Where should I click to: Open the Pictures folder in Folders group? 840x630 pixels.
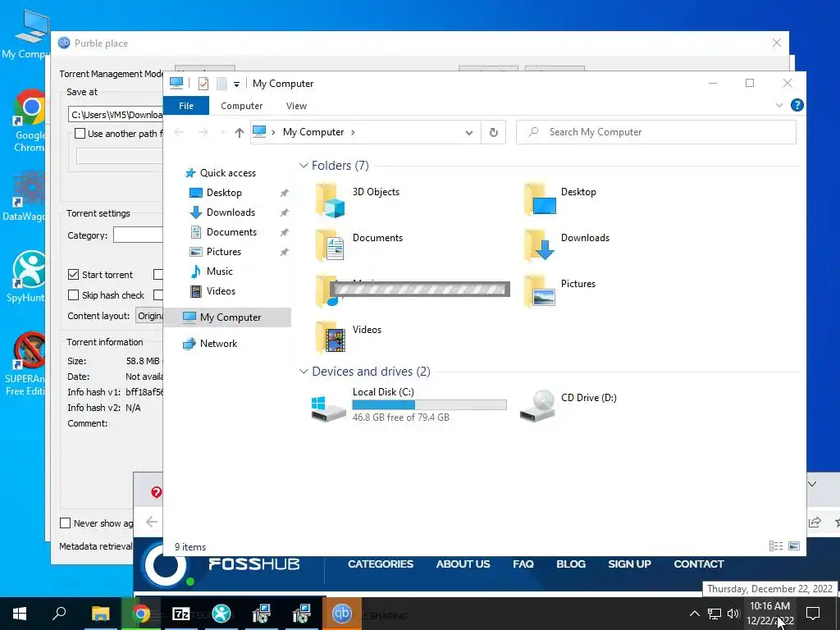coord(559,292)
